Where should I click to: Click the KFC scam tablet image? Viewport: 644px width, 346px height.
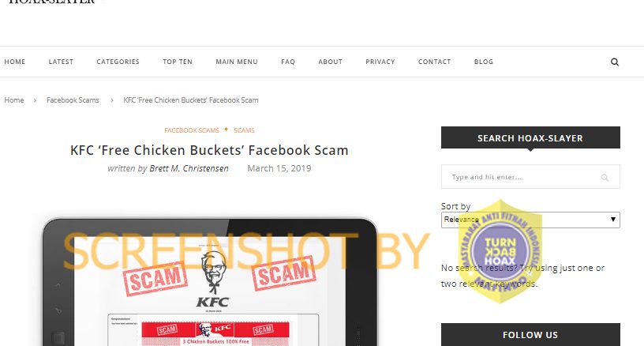click(209, 282)
